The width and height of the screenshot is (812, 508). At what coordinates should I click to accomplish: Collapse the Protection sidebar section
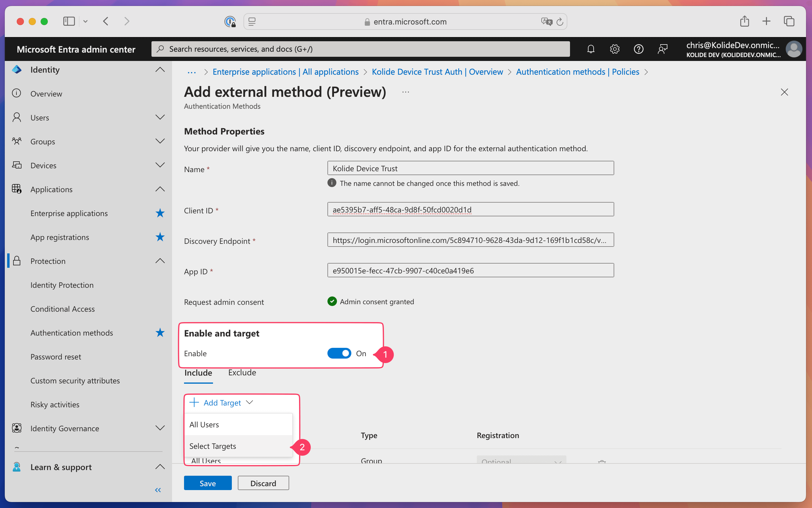pyautogui.click(x=160, y=261)
